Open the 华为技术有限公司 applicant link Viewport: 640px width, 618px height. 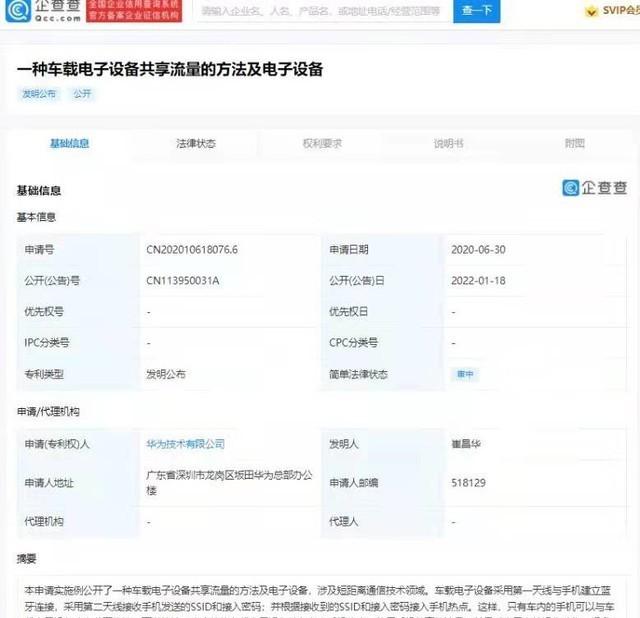pos(186,444)
